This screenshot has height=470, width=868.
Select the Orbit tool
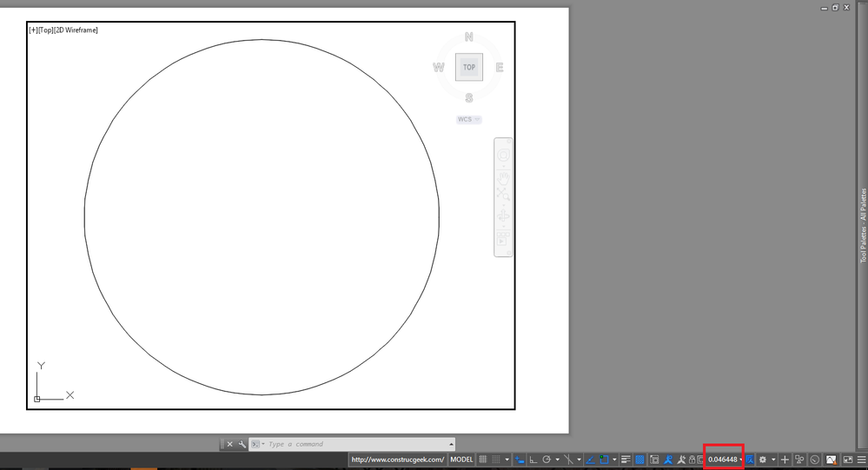click(x=503, y=216)
